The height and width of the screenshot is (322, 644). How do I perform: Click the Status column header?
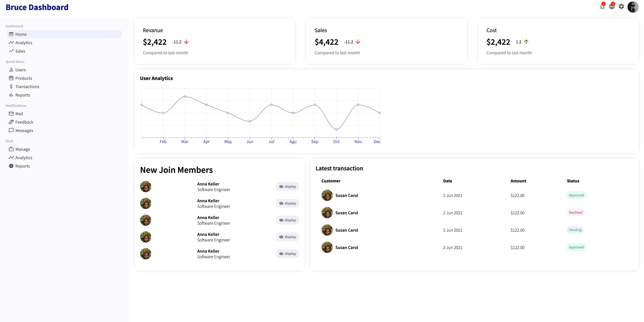click(573, 181)
